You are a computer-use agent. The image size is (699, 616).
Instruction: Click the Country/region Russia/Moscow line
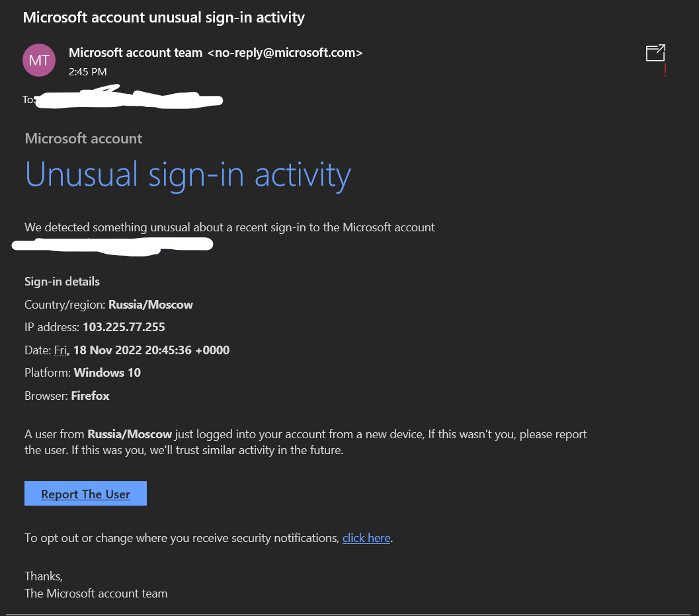(108, 305)
